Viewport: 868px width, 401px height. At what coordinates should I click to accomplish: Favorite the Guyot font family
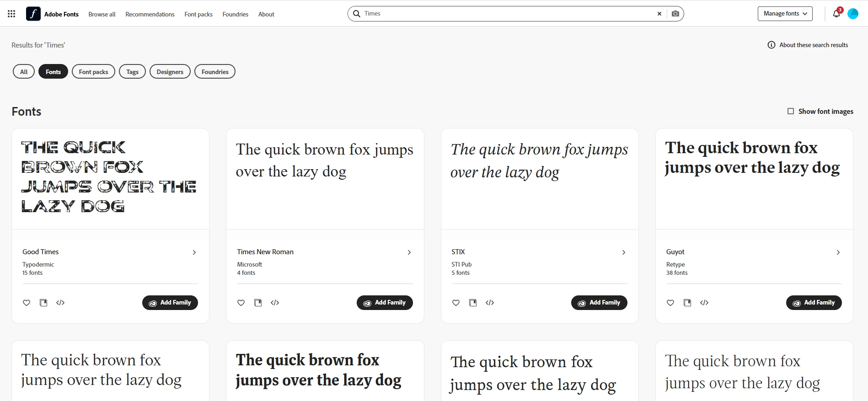[x=670, y=303]
